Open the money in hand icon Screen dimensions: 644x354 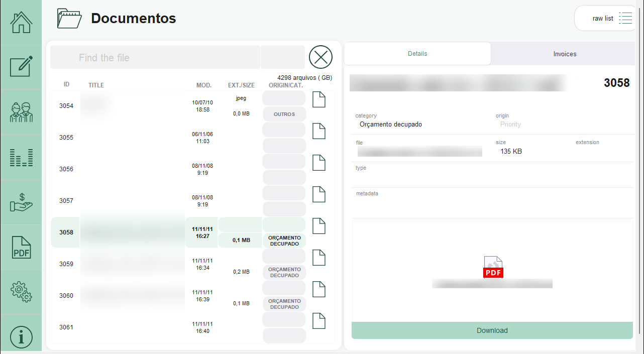[21, 202]
